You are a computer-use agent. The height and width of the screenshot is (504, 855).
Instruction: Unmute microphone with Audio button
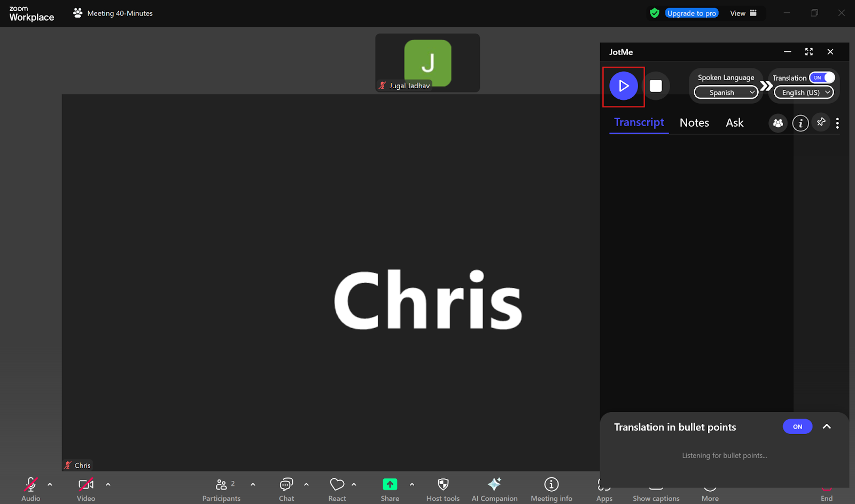click(31, 490)
